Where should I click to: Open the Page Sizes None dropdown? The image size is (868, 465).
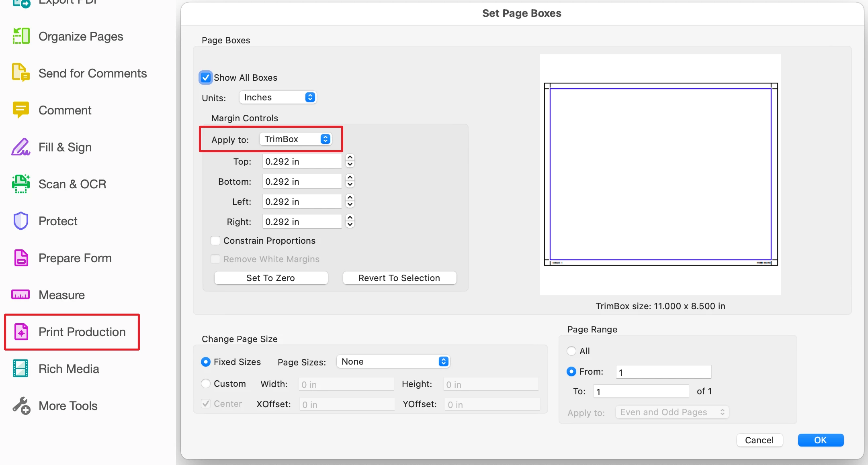point(393,361)
